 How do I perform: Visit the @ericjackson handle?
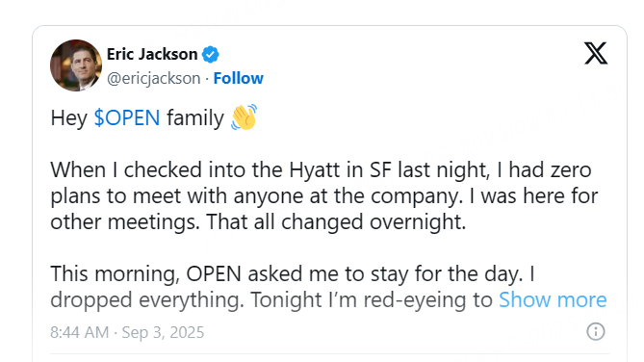[154, 78]
